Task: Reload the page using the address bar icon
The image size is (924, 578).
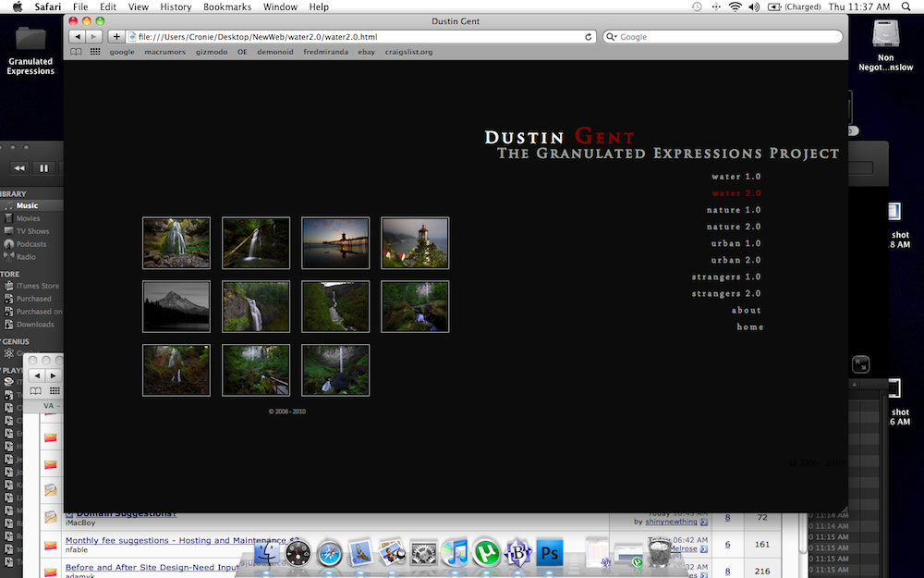Action: [588, 37]
